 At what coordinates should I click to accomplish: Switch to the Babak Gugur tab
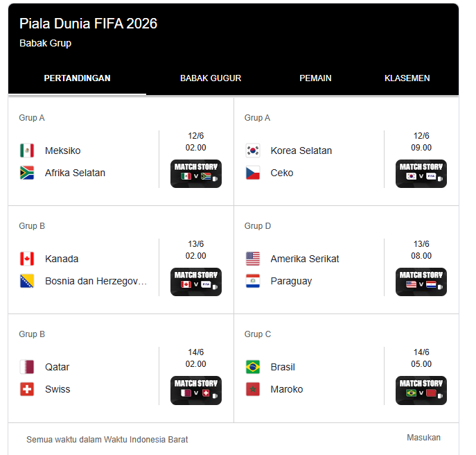[x=211, y=78]
